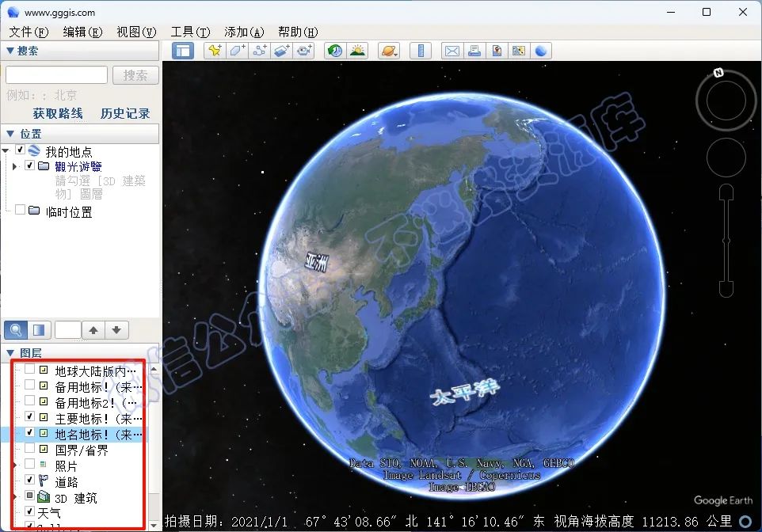This screenshot has width=762, height=532.
Task: Uncheck the 天气 layer checkbox
Action: coord(29,511)
